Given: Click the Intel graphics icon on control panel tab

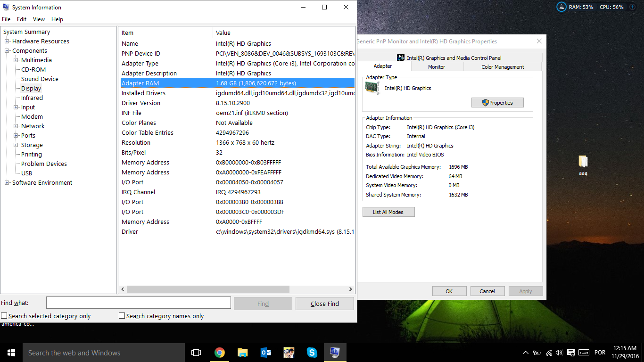Looking at the screenshot, I should [401, 58].
